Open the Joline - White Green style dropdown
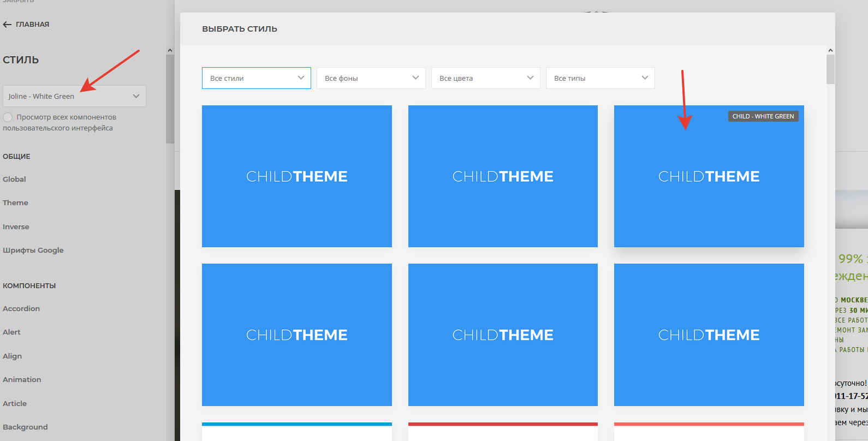 [x=74, y=96]
